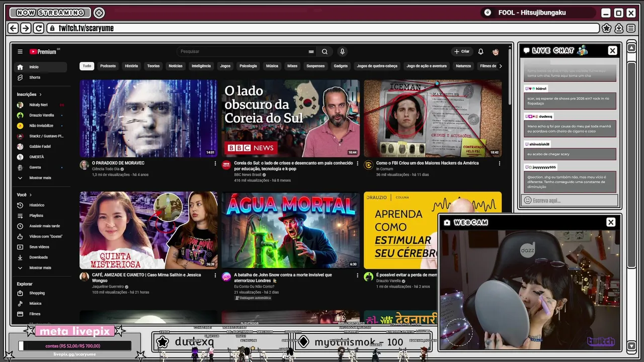Close the Webcam panel
644x362 pixels.
(611, 222)
